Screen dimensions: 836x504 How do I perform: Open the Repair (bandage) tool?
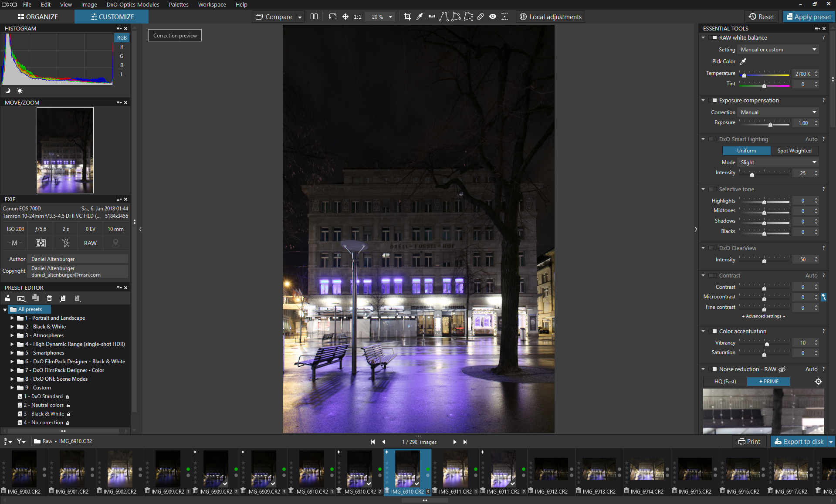[481, 17]
